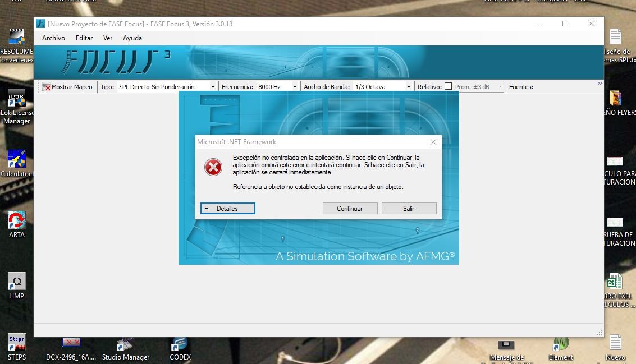Expand the toolbar overflow chevron
636x364 pixels.
pos(600,84)
